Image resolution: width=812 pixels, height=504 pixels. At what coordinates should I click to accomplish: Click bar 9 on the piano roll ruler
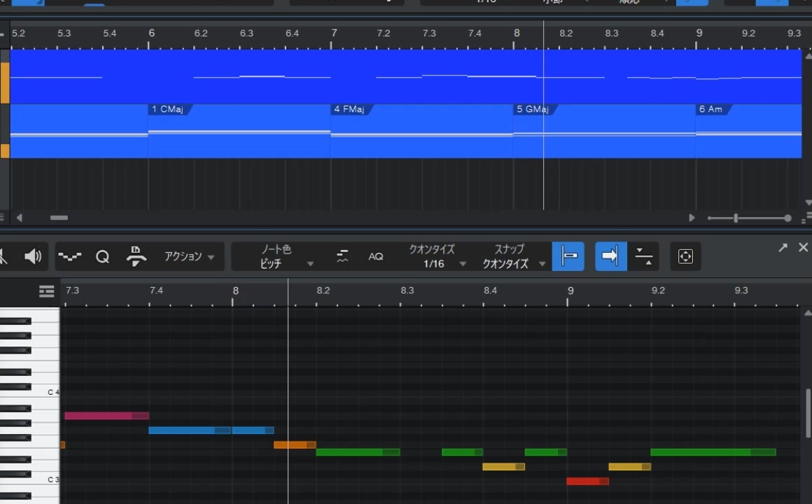(570, 290)
